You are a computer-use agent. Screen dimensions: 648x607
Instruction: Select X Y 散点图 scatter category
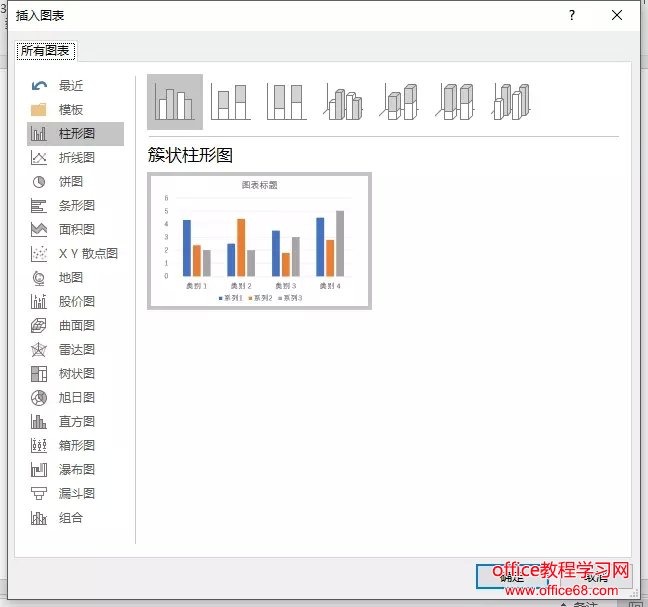(x=87, y=254)
